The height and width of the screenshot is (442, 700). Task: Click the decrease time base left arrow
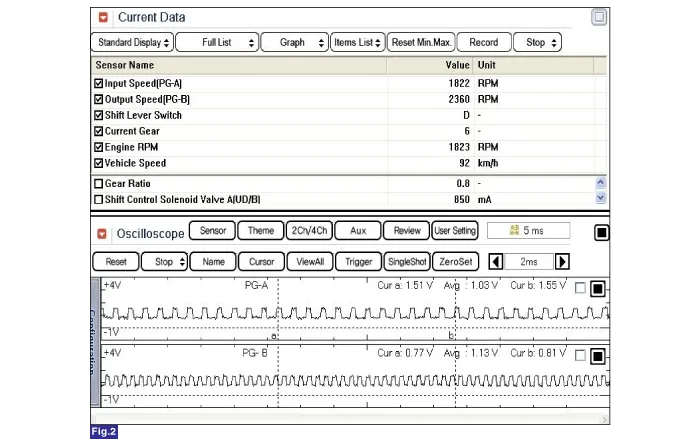point(496,261)
